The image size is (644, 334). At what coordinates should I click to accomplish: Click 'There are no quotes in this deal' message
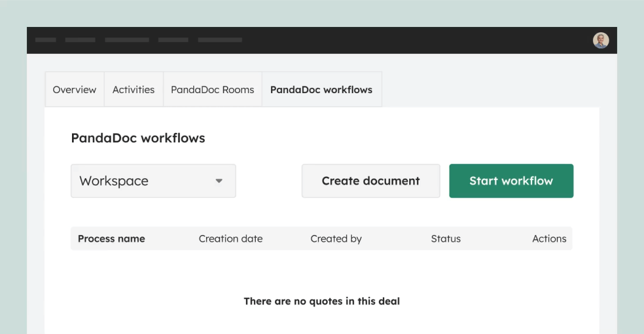(x=321, y=301)
